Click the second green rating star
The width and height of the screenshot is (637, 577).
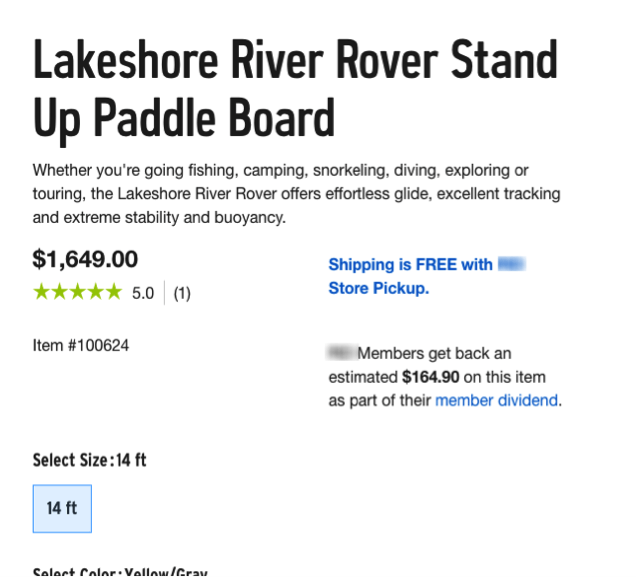point(59,292)
